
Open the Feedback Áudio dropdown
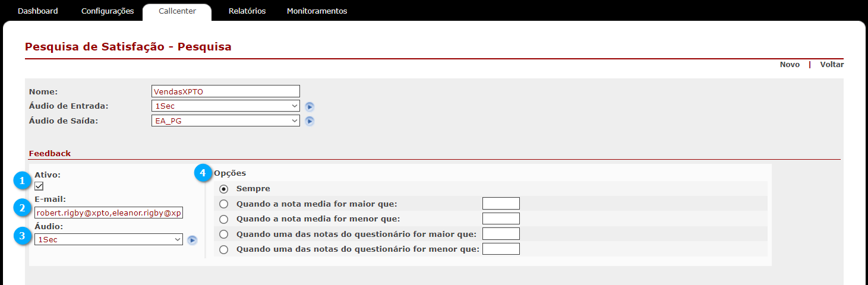(x=109, y=239)
